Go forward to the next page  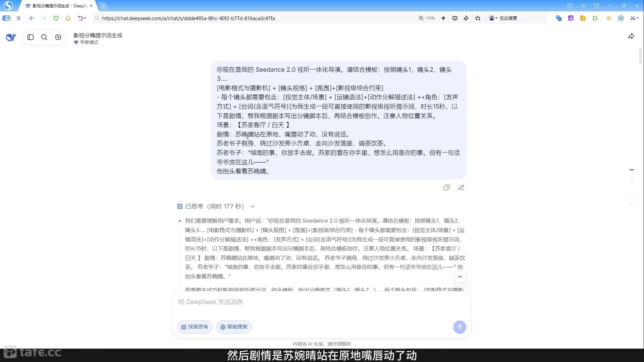tap(44, 18)
